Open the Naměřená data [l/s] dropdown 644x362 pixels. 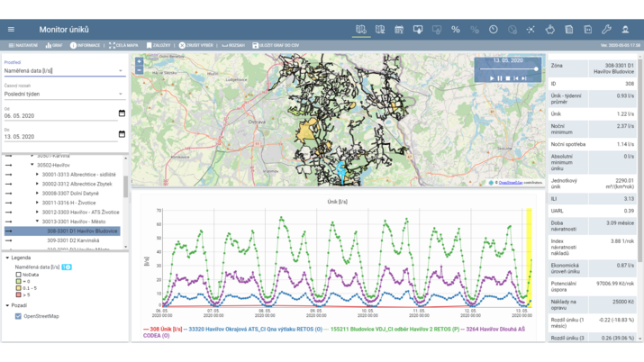click(x=64, y=70)
